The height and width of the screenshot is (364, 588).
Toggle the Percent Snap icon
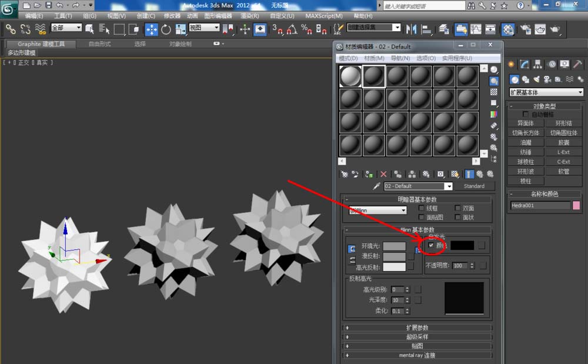(x=307, y=29)
